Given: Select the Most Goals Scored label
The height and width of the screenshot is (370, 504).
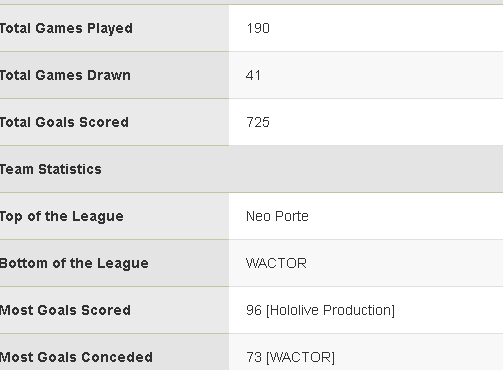Looking at the screenshot, I should [65, 310].
